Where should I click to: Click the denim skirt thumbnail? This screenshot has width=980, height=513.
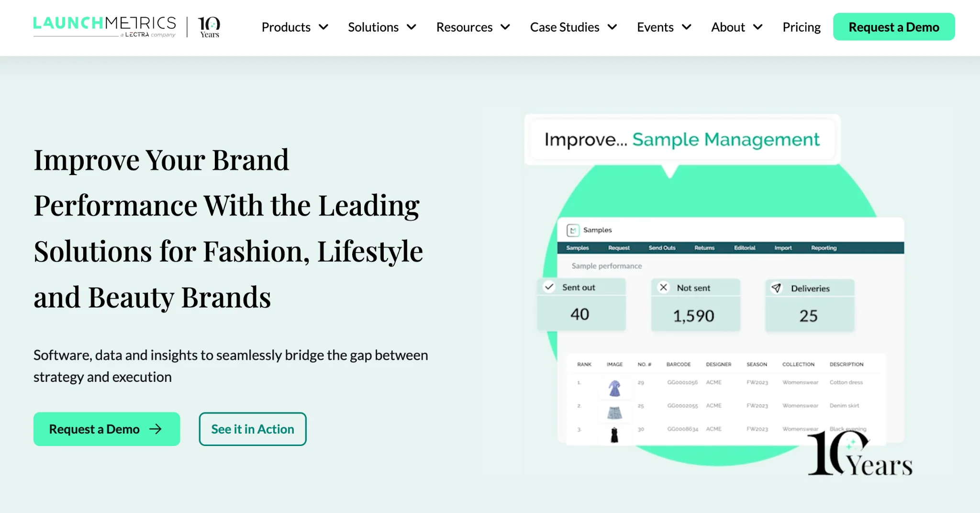(x=614, y=412)
